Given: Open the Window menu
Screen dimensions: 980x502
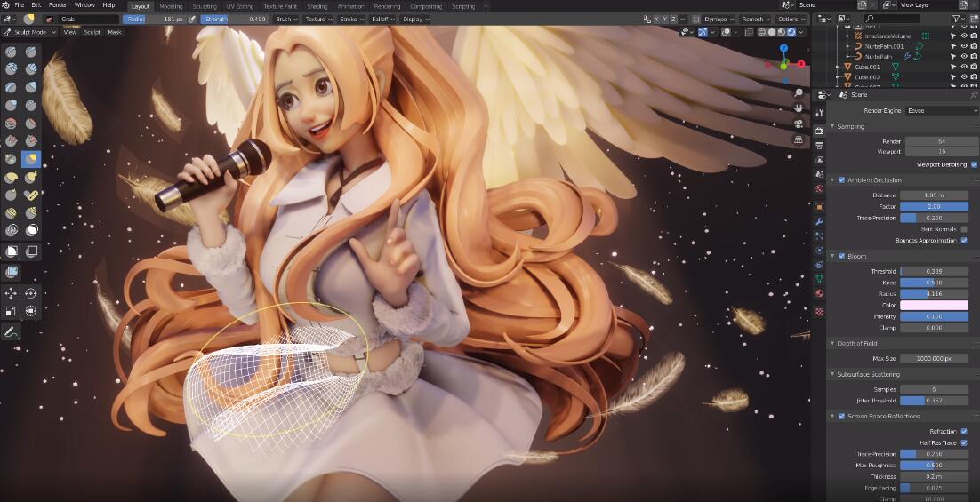Looking at the screenshot, I should click(84, 5).
